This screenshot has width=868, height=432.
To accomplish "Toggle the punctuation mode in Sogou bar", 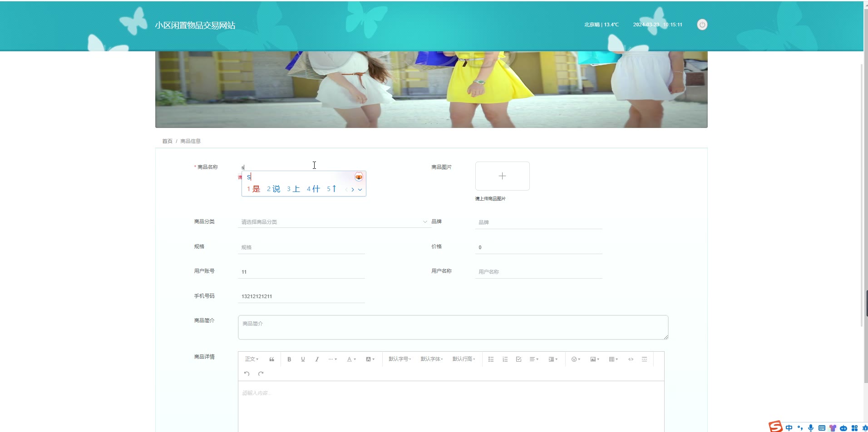I will [800, 428].
